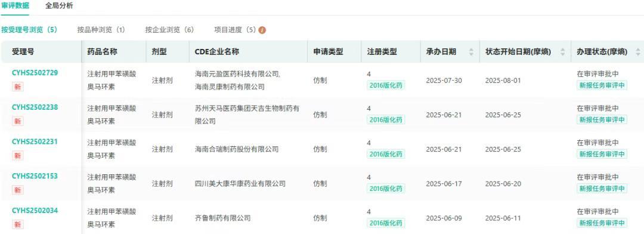The width and height of the screenshot is (644, 234).
Task: Open the project progress info icon
Action: pyautogui.click(x=262, y=30)
